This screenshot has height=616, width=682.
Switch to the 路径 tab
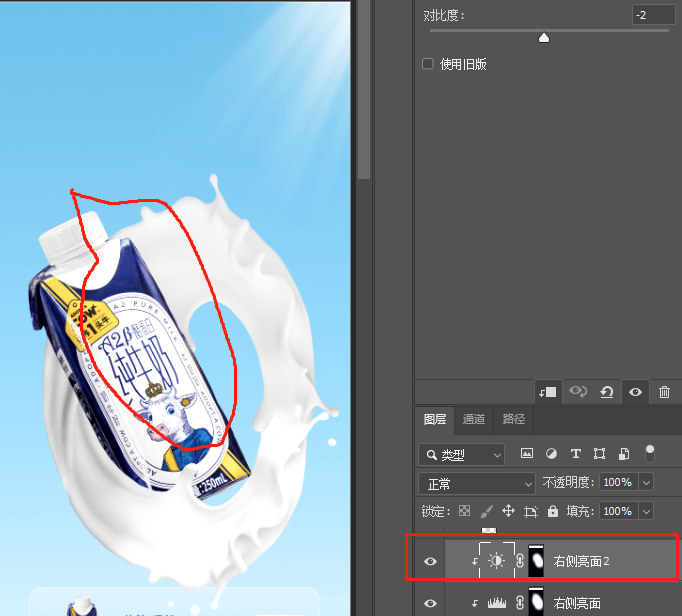(x=514, y=419)
